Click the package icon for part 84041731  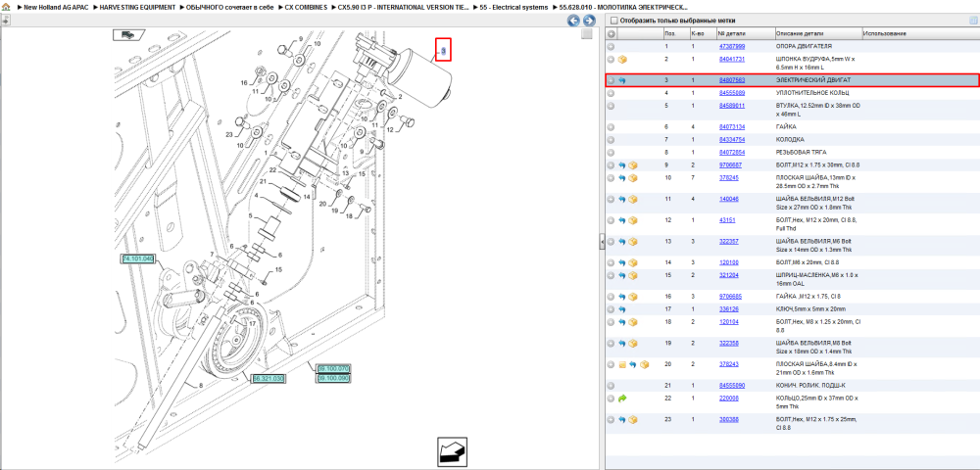pos(622,60)
